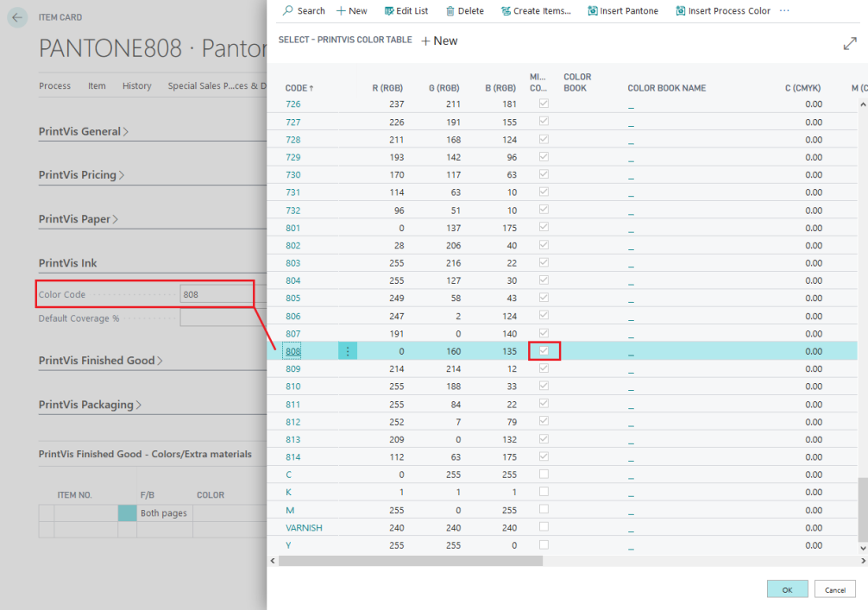
Task: Toggle the Mix Color checkbox for row 808
Action: pos(544,350)
